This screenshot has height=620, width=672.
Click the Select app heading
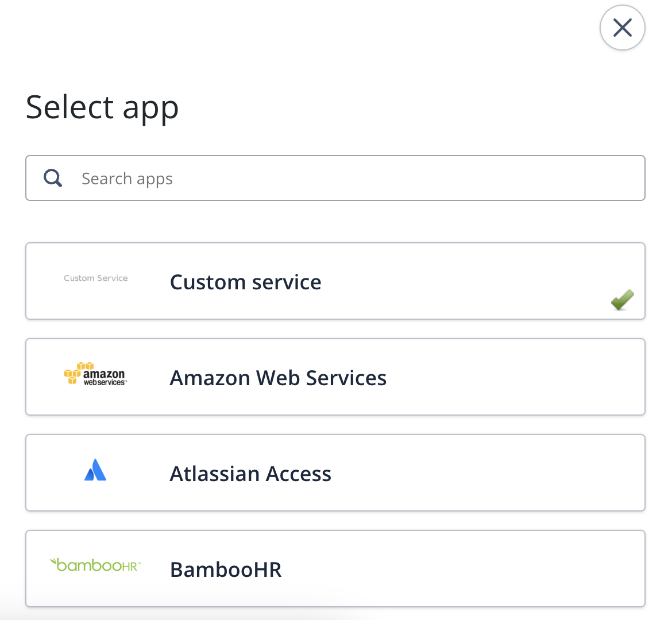coord(102,107)
